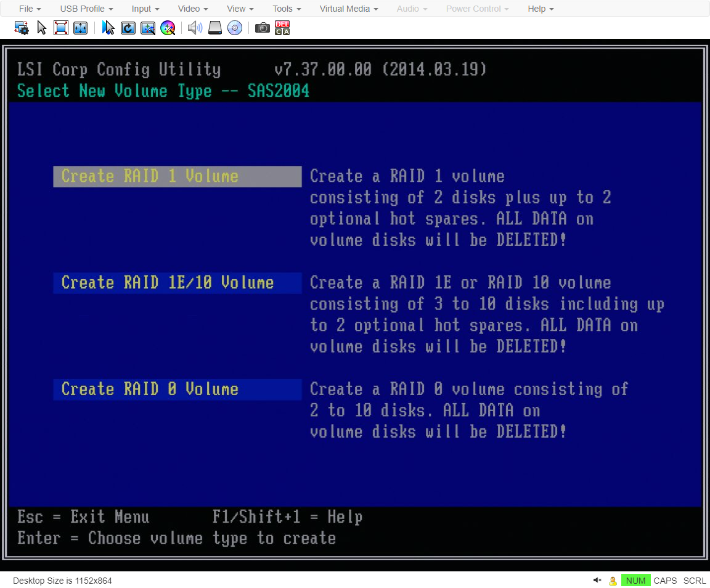Click the user status bar icon
Image resolution: width=710 pixels, height=588 pixels.
tap(613, 581)
